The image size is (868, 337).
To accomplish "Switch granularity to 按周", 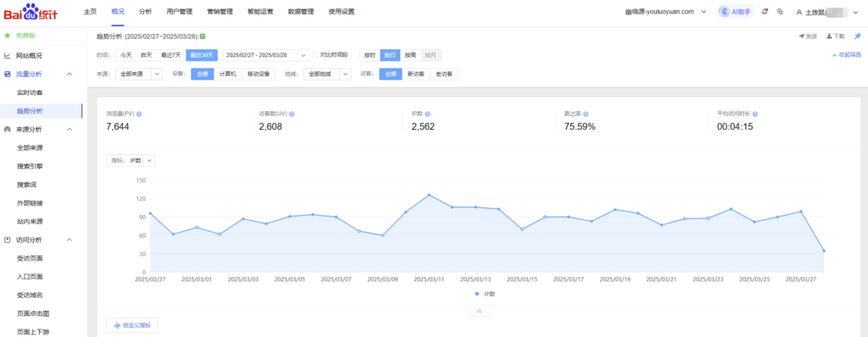I will click(x=410, y=55).
